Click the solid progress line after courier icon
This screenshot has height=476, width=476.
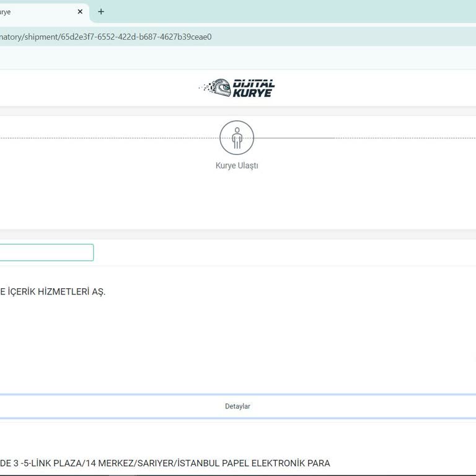tap(294, 138)
